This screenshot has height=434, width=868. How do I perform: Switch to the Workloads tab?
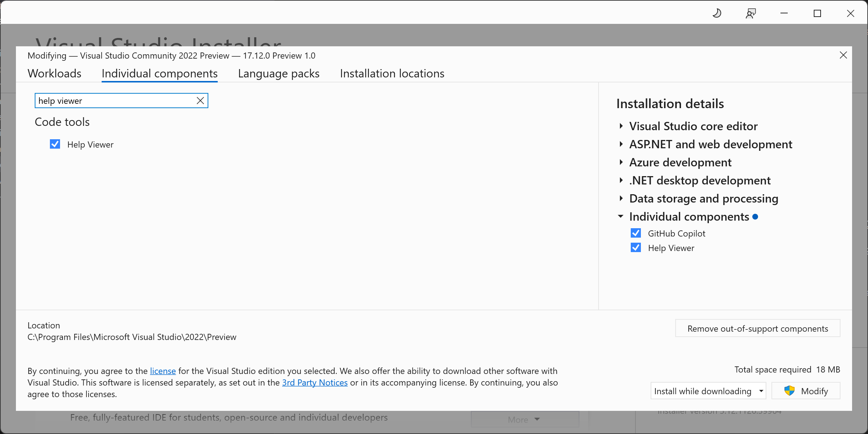pyautogui.click(x=55, y=73)
